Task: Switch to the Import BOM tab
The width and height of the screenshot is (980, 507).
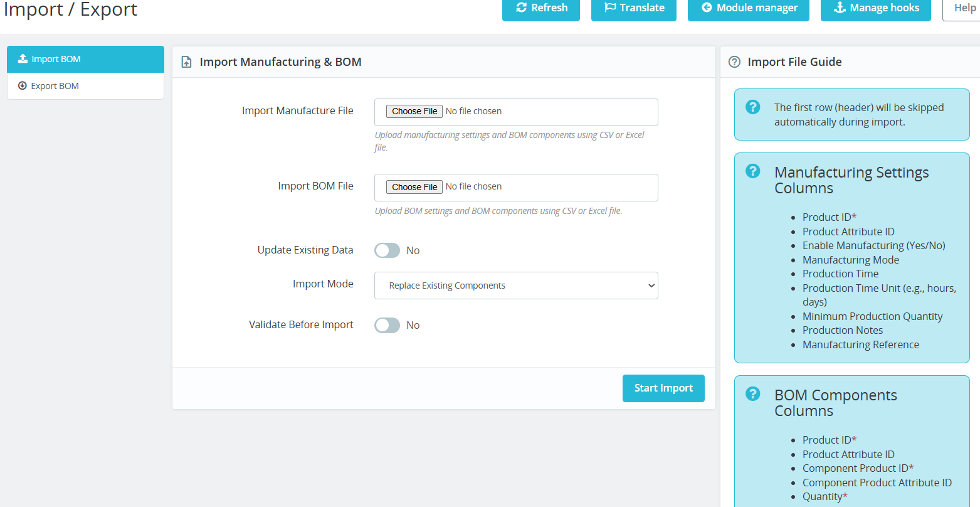Action: (85, 59)
